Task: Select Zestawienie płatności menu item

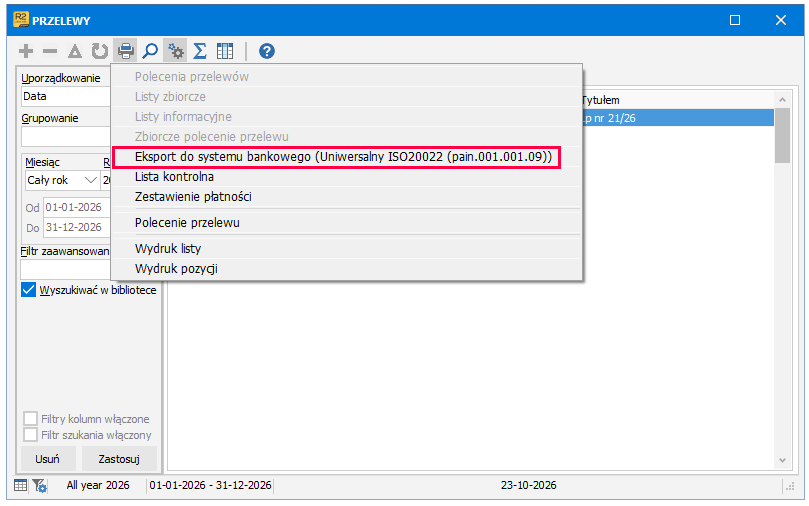Action: click(347, 197)
